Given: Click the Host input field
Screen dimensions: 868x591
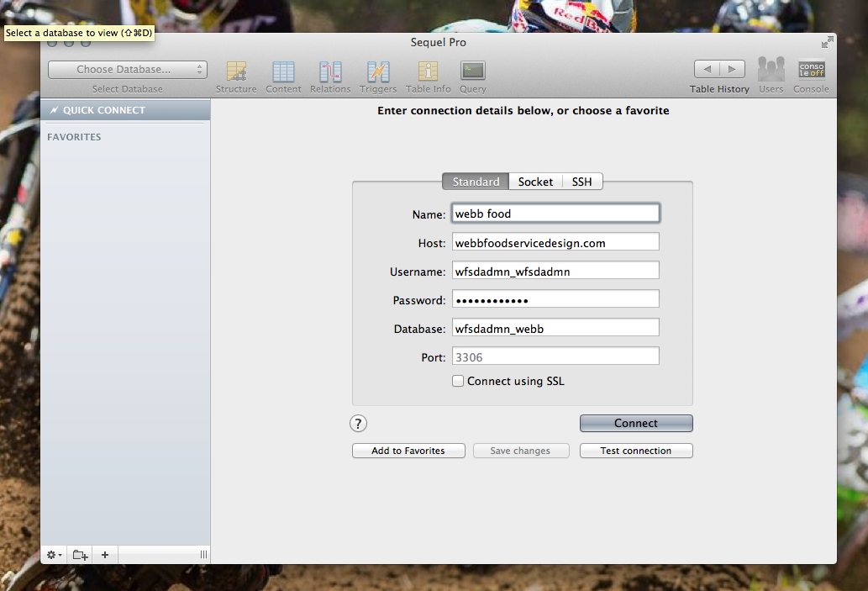Looking at the screenshot, I should (x=555, y=243).
